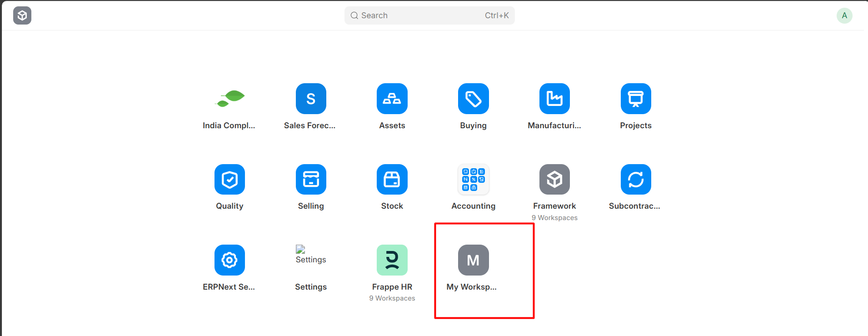Open the Stock box icon

pos(392,179)
